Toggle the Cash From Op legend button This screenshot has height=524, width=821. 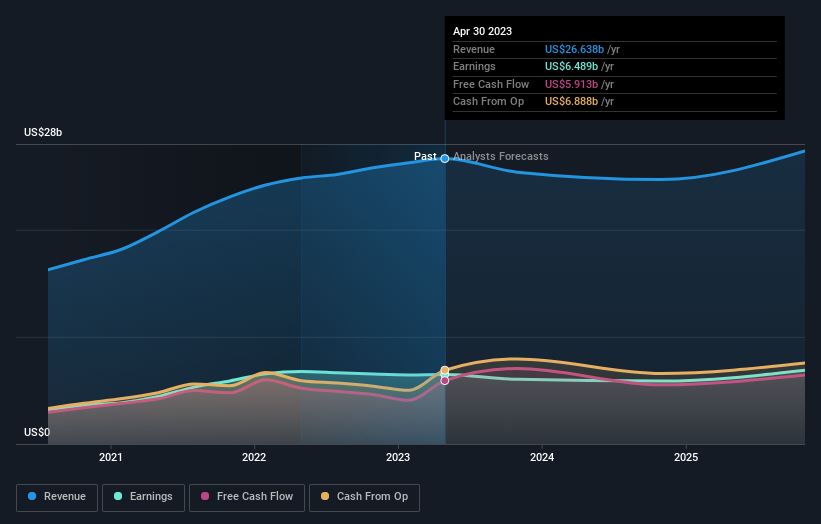(x=364, y=497)
